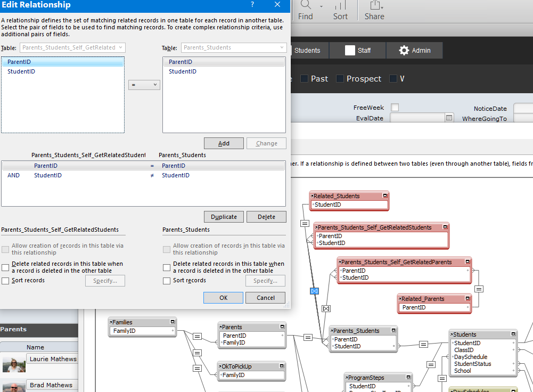533x392 pixels.
Task: Enable delete related records in Parents_Students_Self_GetRelatedStudents
Action: point(5,267)
